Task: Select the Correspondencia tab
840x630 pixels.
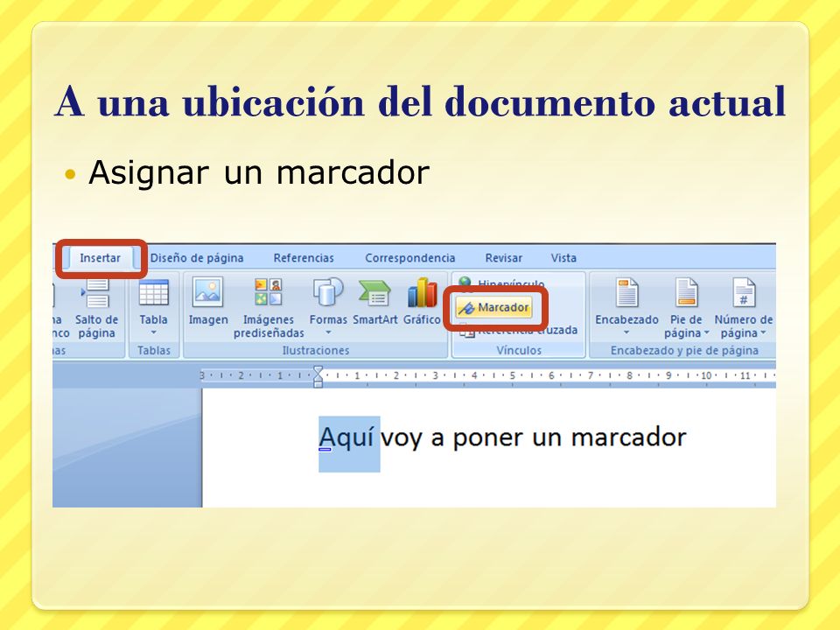Action: (409, 257)
